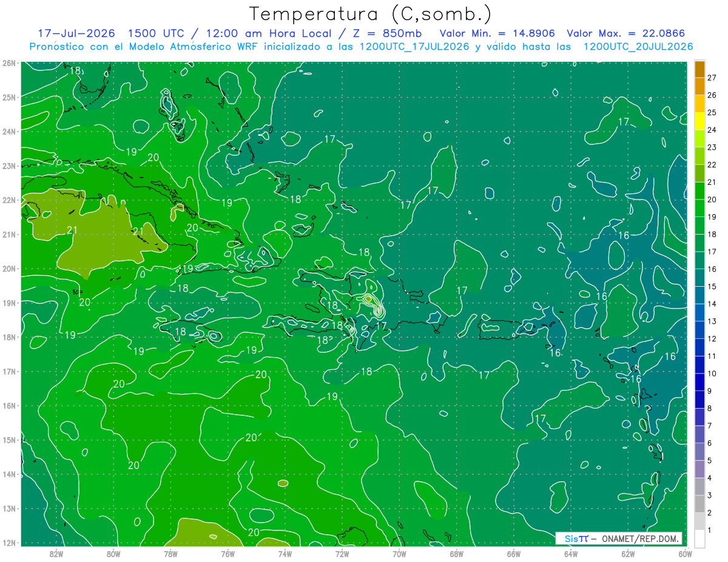The width and height of the screenshot is (728, 562).
Task: Click the "21N" latitude axis label
Action: pos(8,234)
